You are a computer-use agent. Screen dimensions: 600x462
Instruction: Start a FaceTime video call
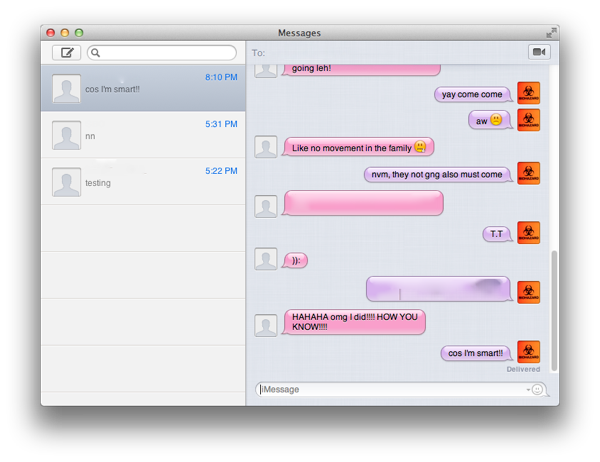[539, 52]
